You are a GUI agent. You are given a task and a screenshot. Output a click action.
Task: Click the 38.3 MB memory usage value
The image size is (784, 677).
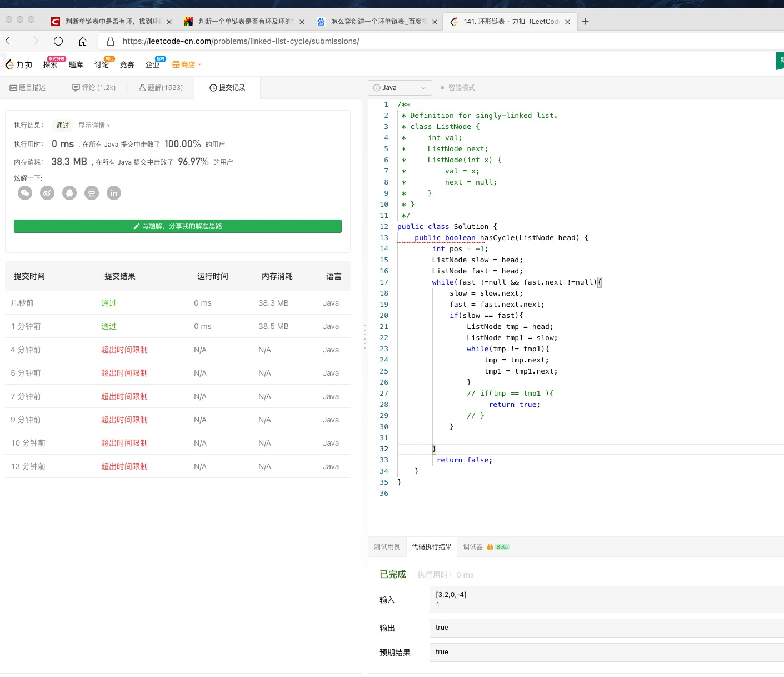click(x=69, y=162)
